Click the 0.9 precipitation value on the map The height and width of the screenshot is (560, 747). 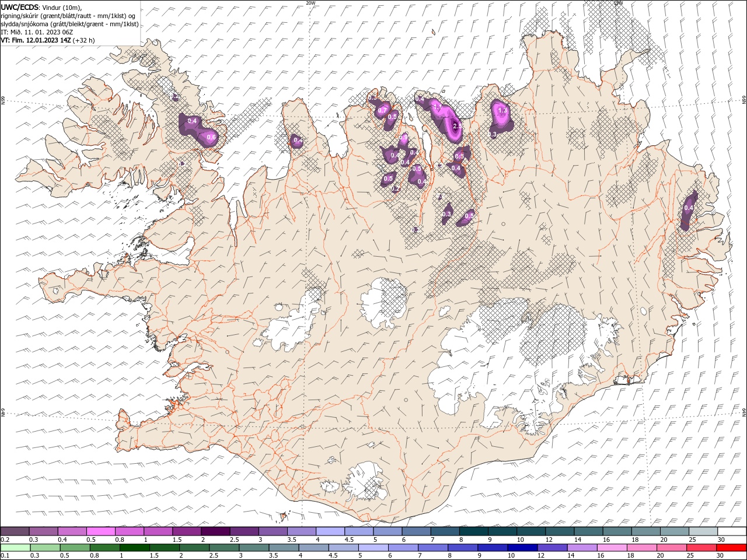tap(404, 138)
